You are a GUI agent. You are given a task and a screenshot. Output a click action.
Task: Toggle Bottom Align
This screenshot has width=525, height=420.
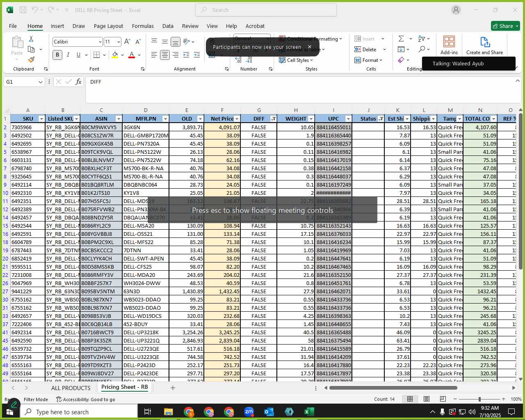[175, 41]
